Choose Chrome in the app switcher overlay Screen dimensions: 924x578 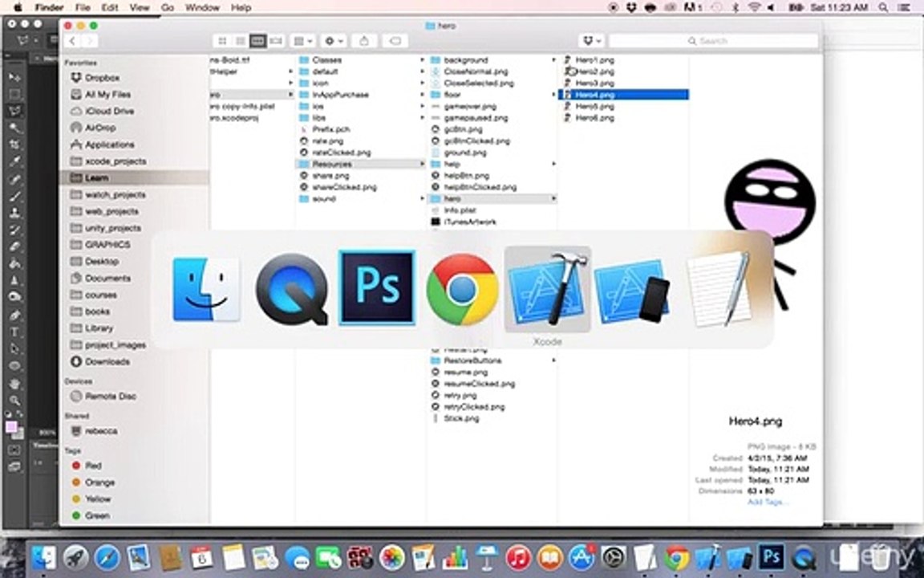pyautogui.click(x=462, y=289)
